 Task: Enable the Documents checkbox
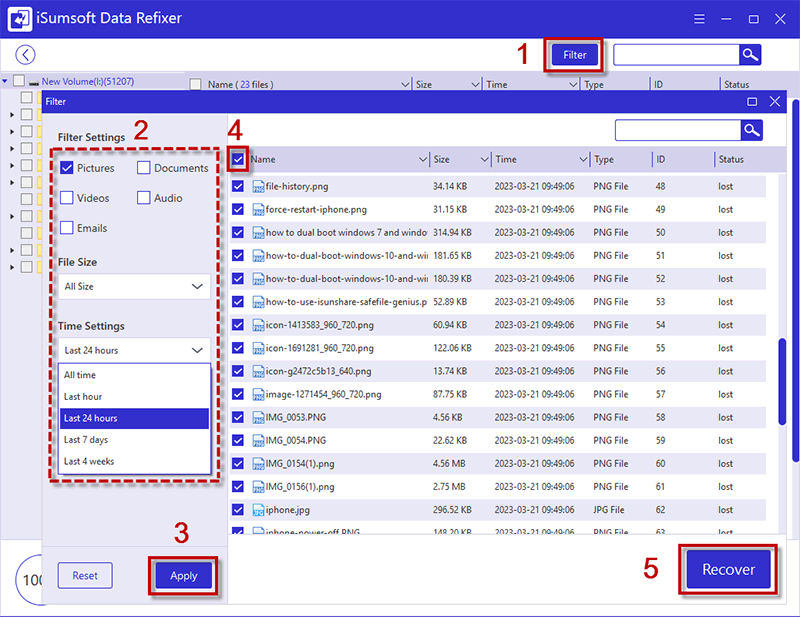pos(143,167)
